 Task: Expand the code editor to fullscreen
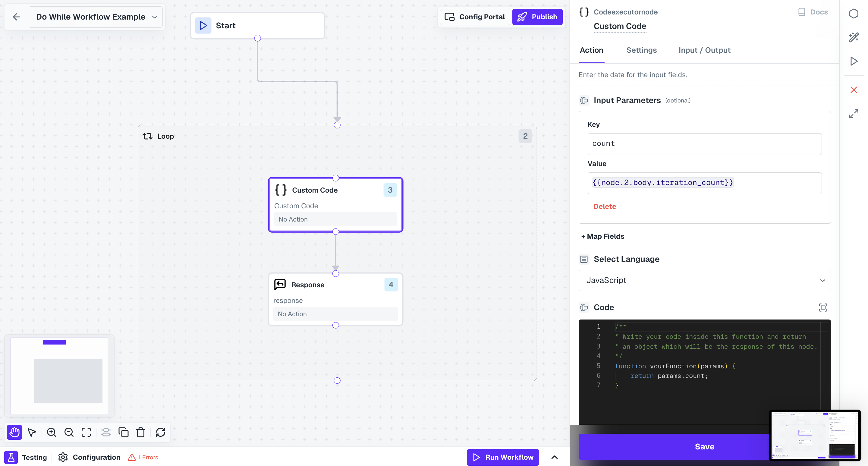[x=823, y=307]
